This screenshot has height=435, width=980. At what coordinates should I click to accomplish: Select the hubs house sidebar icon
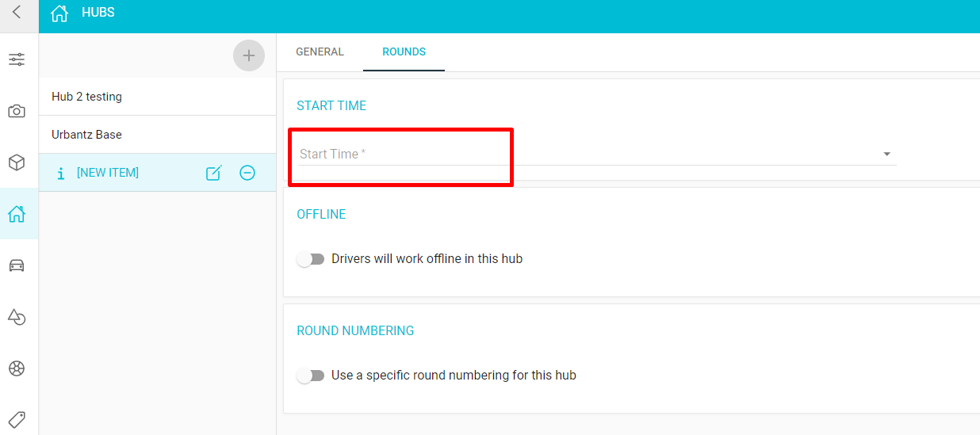coord(17,214)
